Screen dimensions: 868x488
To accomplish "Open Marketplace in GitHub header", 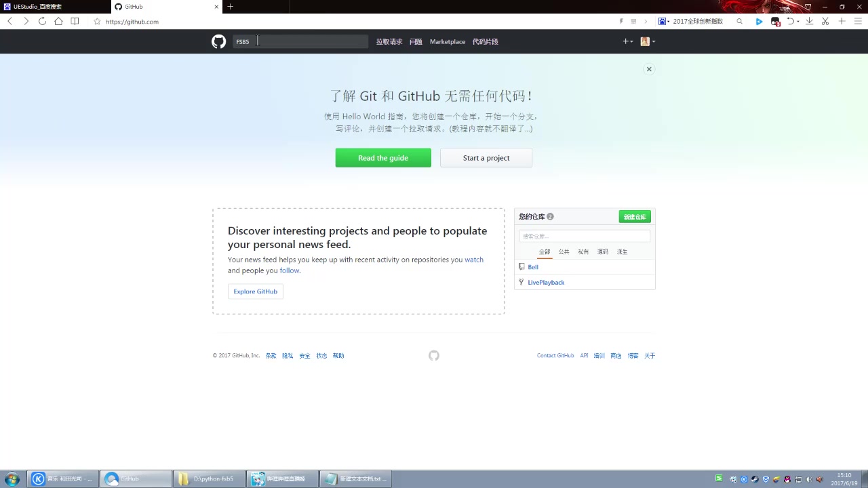I will coord(448,42).
